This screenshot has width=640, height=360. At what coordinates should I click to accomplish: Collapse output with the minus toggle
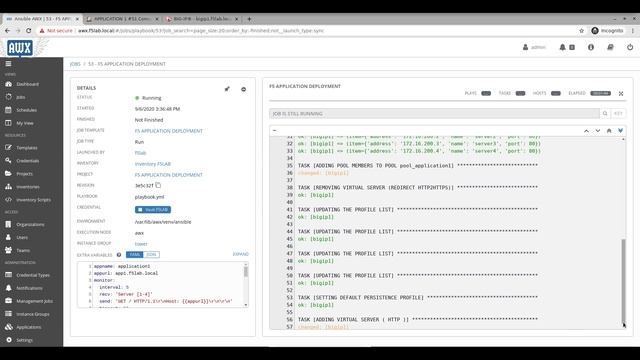(x=275, y=131)
